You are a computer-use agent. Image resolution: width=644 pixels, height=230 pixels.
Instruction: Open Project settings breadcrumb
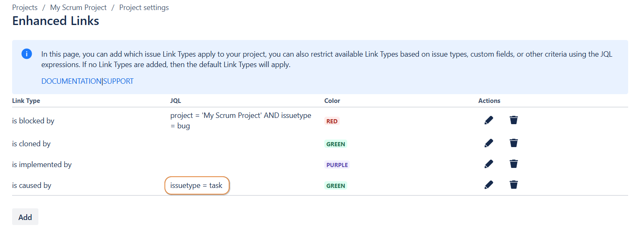pyautogui.click(x=144, y=7)
